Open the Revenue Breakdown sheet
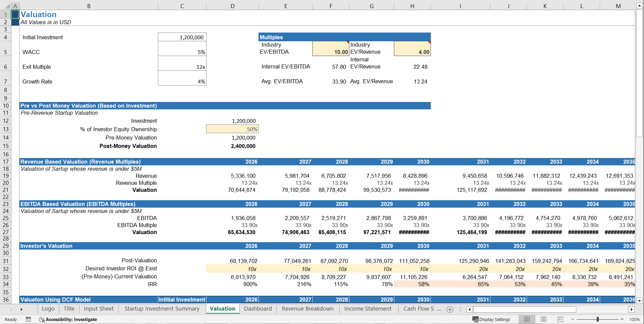 (x=307, y=309)
